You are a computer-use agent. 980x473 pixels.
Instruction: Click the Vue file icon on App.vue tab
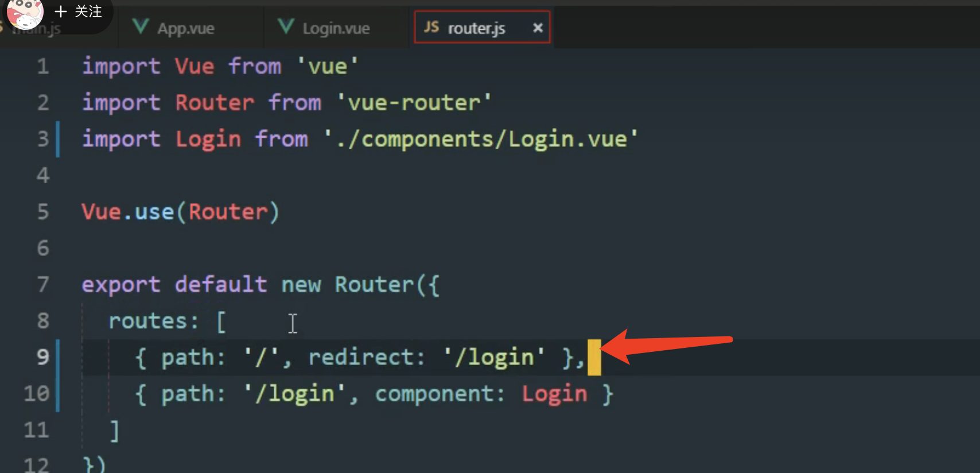click(x=141, y=26)
